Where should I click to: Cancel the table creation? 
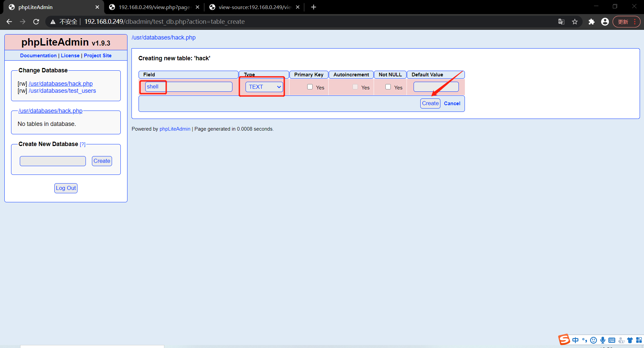452,103
